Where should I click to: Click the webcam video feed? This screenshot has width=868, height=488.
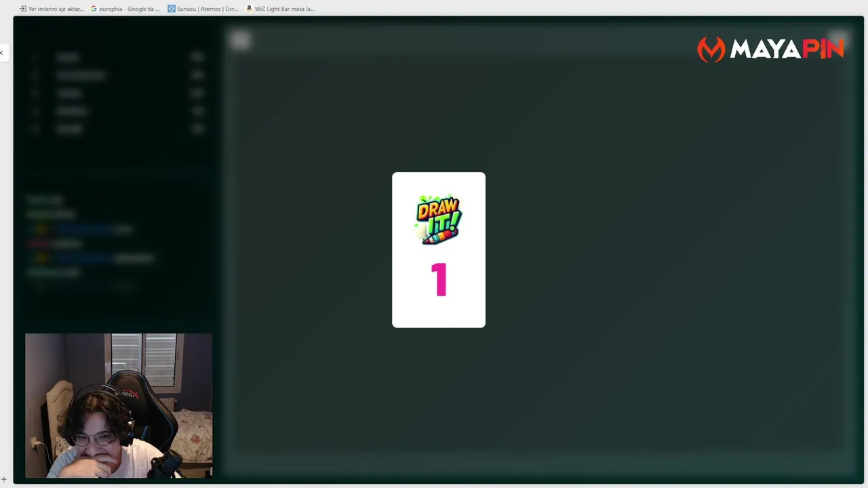click(119, 405)
